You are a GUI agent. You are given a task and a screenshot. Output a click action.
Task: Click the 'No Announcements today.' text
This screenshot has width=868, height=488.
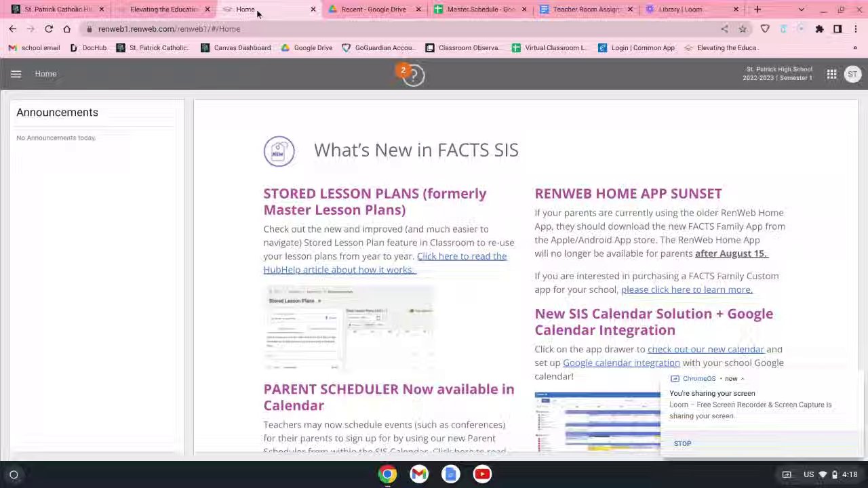[56, 138]
